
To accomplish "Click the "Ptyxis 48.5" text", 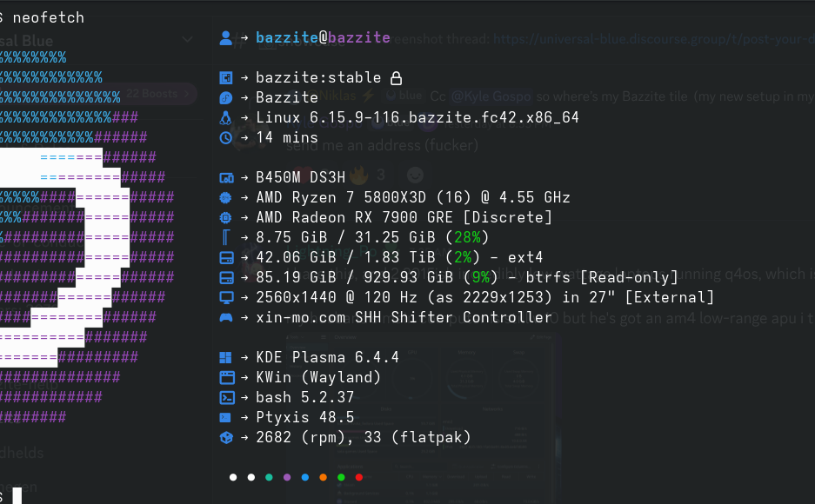I will pyautogui.click(x=305, y=417).
